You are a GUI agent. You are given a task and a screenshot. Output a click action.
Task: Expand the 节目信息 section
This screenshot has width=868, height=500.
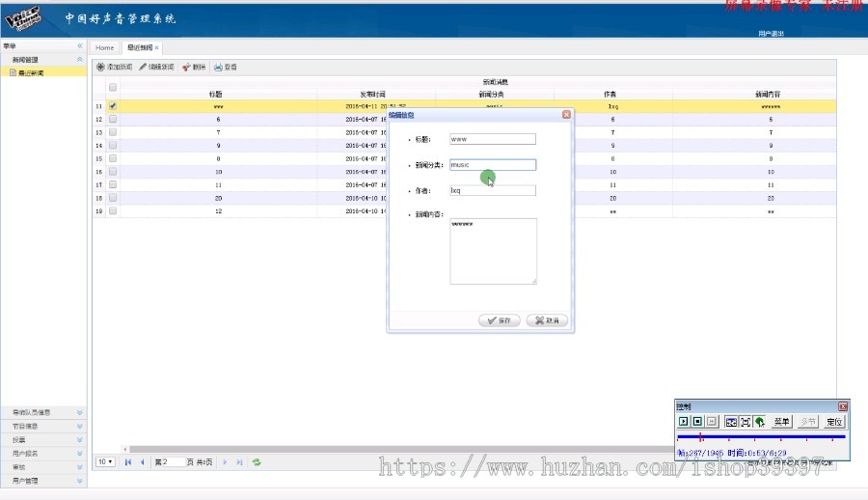(x=80, y=427)
